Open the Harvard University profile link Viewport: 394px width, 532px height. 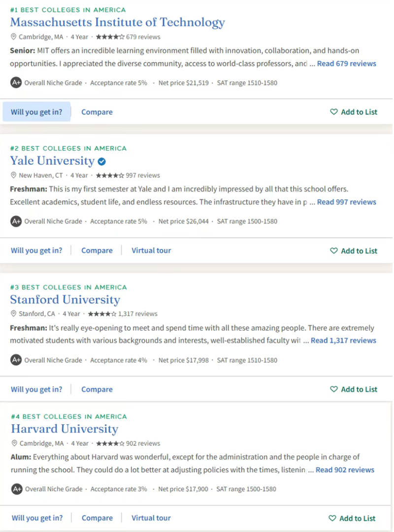[65, 429]
